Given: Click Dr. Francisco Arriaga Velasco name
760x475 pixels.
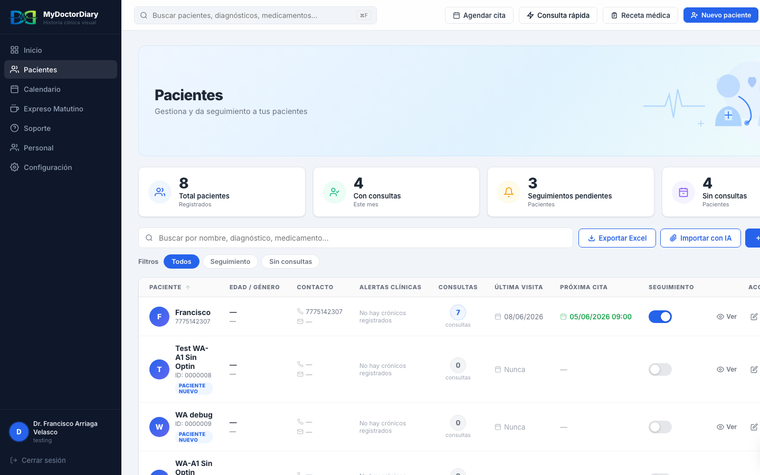Looking at the screenshot, I should click(65, 428).
